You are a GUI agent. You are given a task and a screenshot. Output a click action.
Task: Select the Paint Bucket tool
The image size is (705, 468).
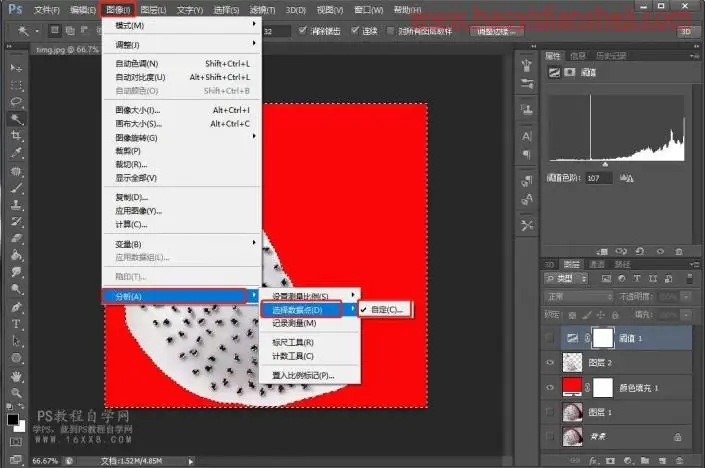point(16,255)
